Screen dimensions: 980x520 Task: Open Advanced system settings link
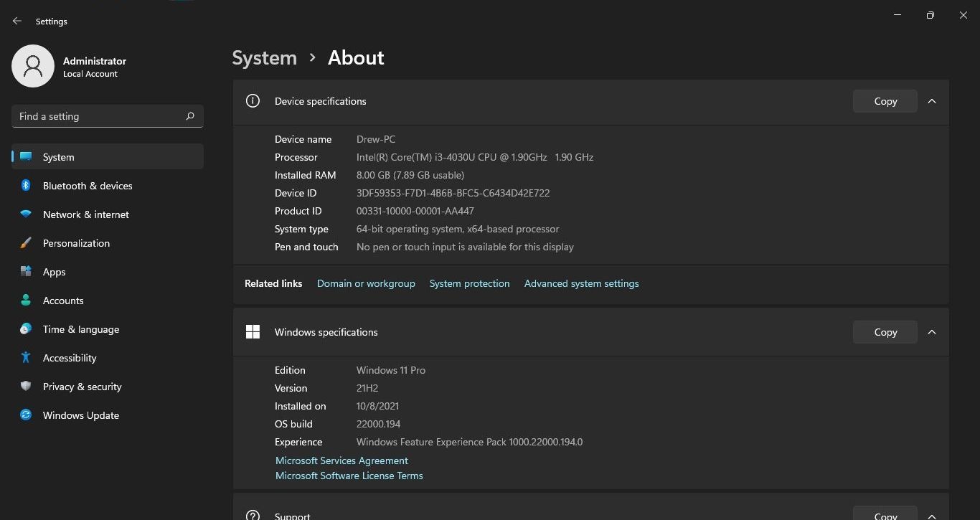581,283
